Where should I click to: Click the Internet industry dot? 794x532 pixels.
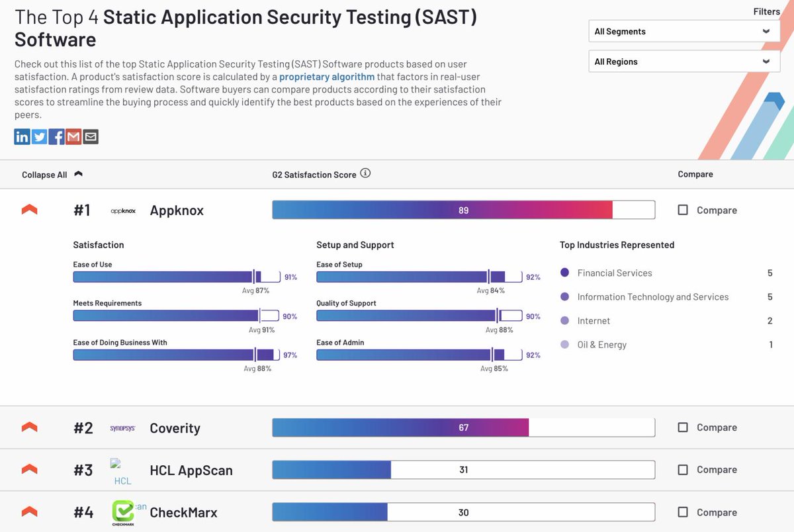564,320
